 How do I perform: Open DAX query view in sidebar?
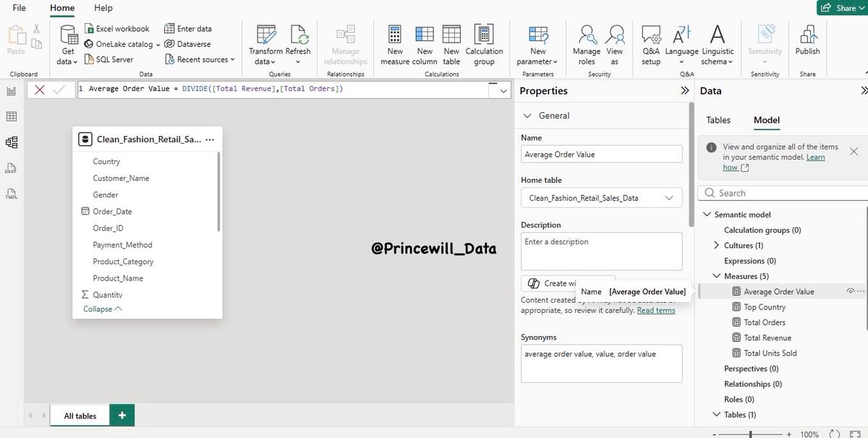[x=12, y=168]
